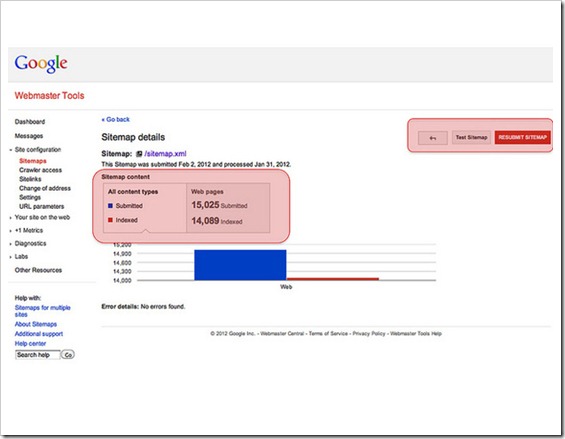Image resolution: width=565 pixels, height=439 pixels.
Task: Open Change of address
Action: tap(45, 188)
